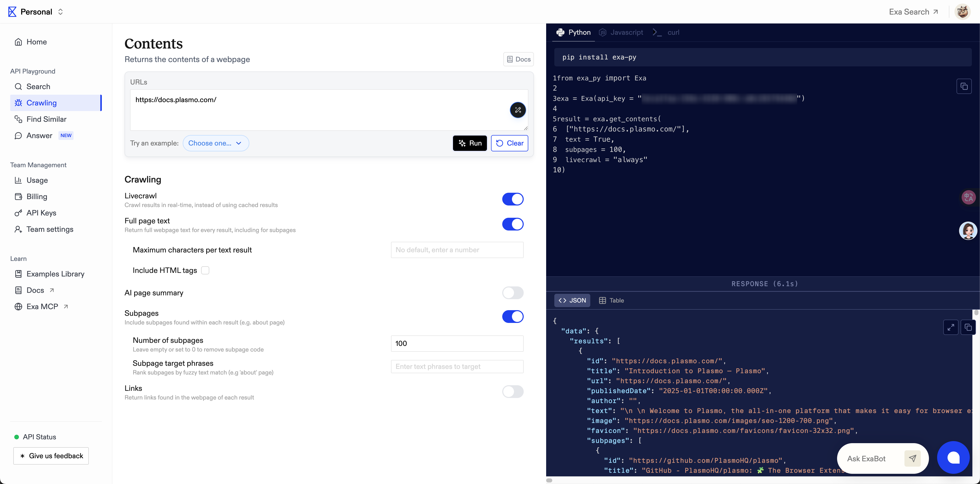Click the Home house icon
The width and height of the screenshot is (980, 484).
point(18,42)
